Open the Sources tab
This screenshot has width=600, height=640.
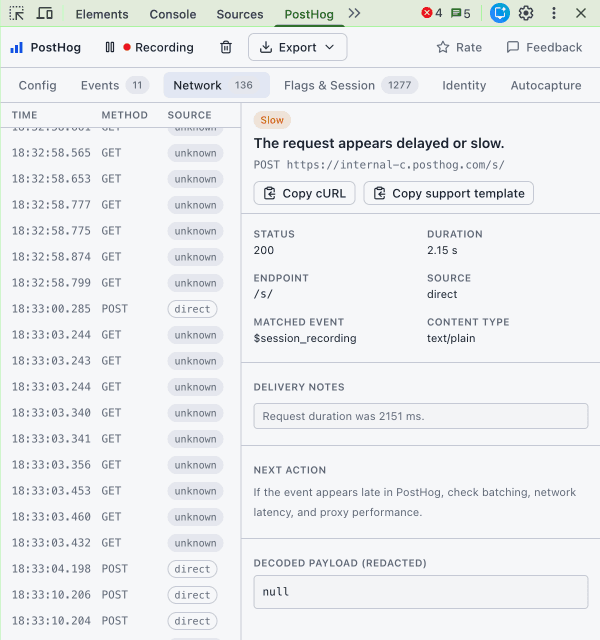tap(240, 14)
